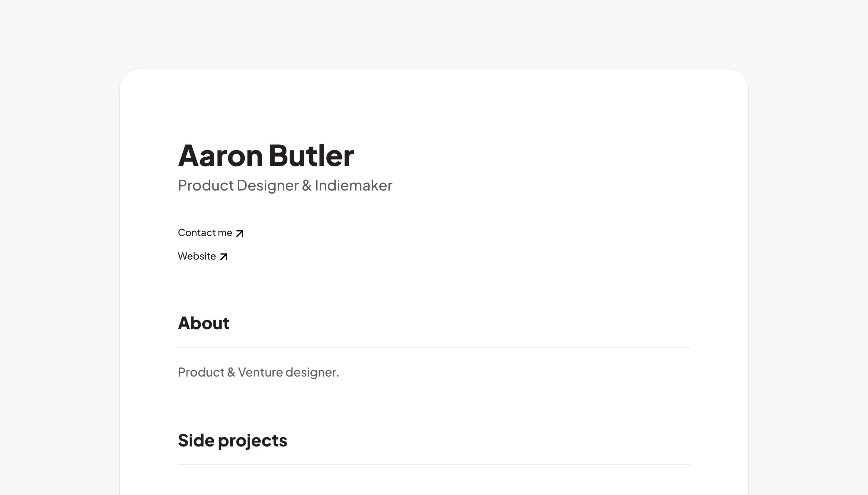Screen dimensions: 868x495
Task: Click the word designer in About text
Action: coord(312,373)
